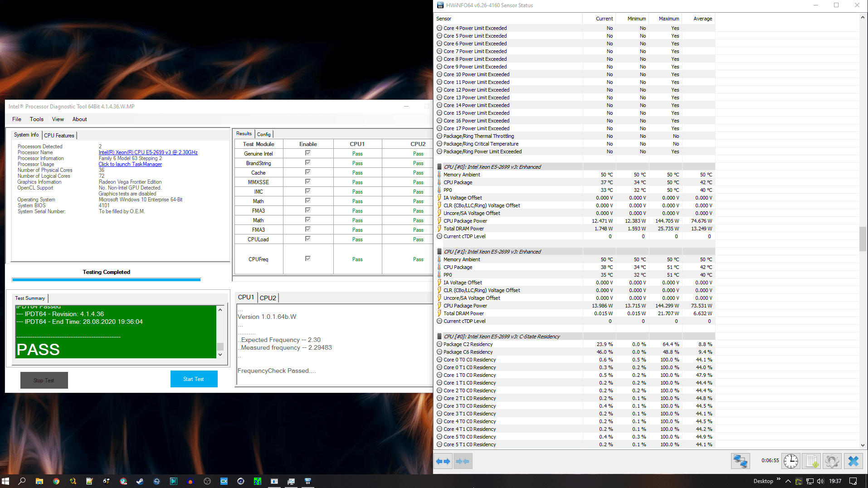Open HWiNFO remote network monitoring icon
The image size is (868, 488).
(740, 461)
